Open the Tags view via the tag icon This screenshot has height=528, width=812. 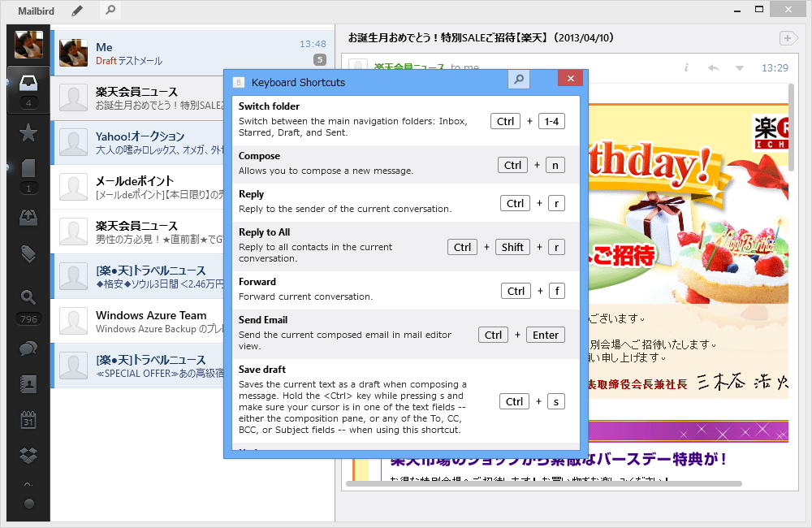(x=28, y=253)
